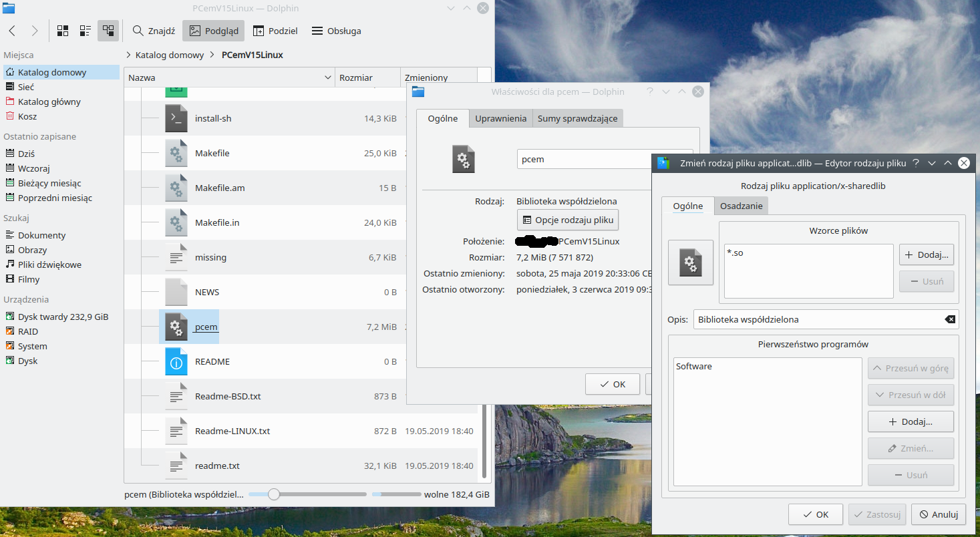Viewport: 980px width, 537px height.
Task: Click the file type icon button in editor
Action: tap(691, 262)
